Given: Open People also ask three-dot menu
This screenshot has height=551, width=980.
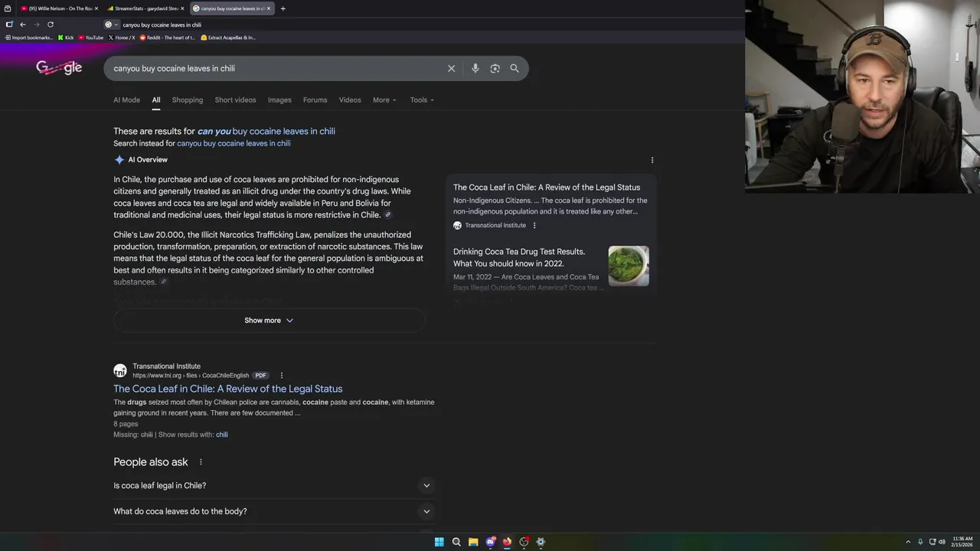Looking at the screenshot, I should [201, 462].
